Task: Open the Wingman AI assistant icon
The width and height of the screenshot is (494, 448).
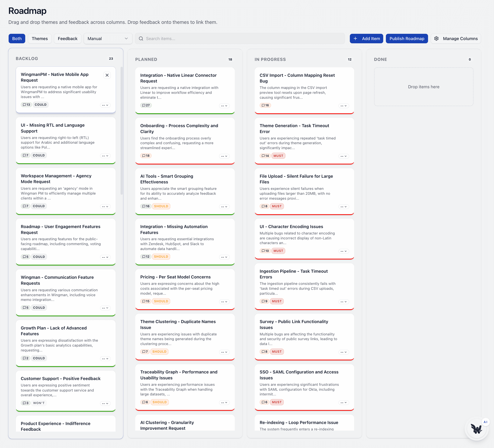Action: coord(476,429)
